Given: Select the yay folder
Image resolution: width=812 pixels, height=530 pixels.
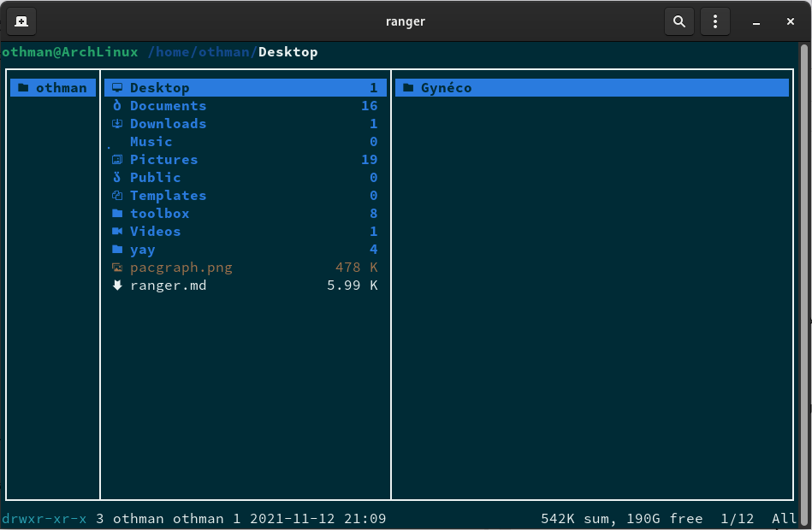Looking at the screenshot, I should click(x=142, y=250).
